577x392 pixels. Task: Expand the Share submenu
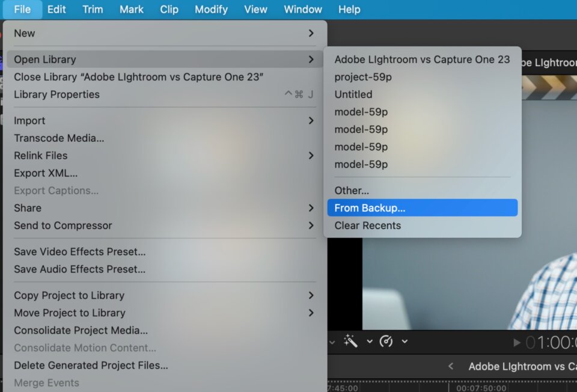coord(311,208)
